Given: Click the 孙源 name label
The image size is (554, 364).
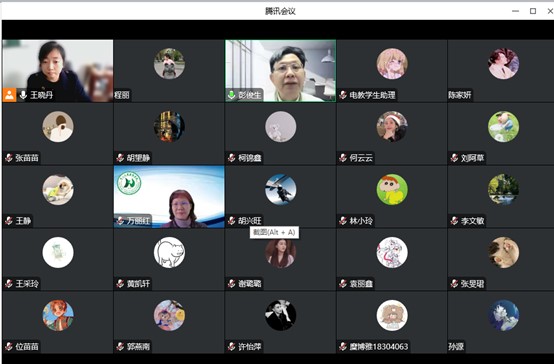Looking at the screenshot, I should point(456,347).
